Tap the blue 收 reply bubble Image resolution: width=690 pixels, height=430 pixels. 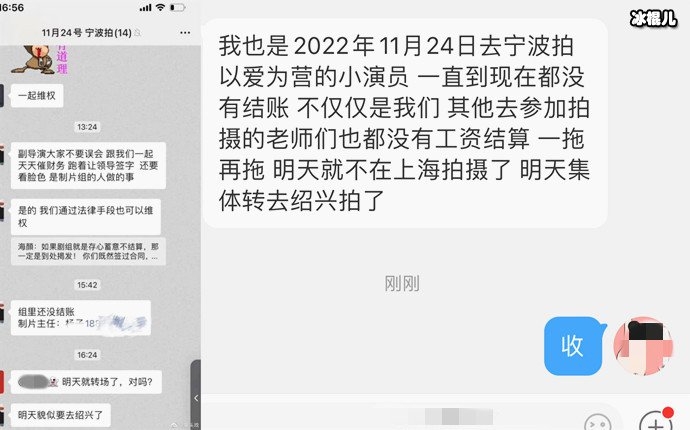point(573,346)
